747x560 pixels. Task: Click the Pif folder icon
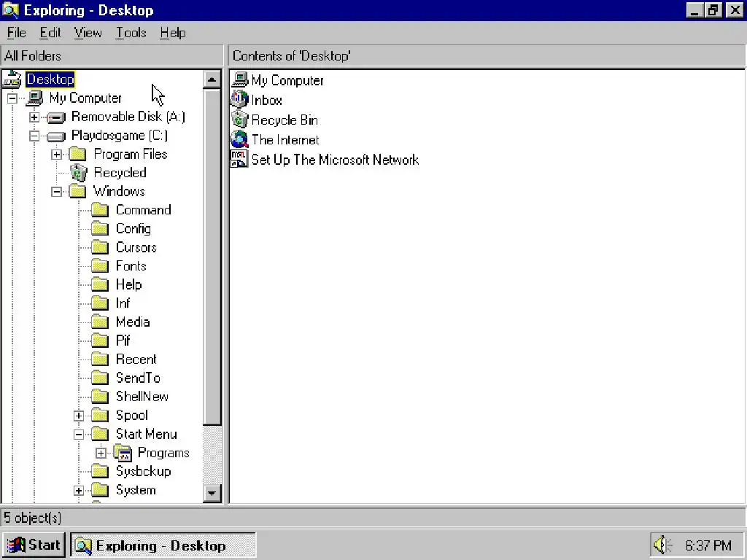pyautogui.click(x=100, y=341)
